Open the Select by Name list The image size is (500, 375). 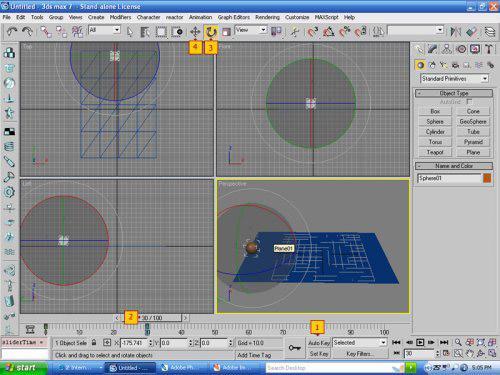point(145,32)
